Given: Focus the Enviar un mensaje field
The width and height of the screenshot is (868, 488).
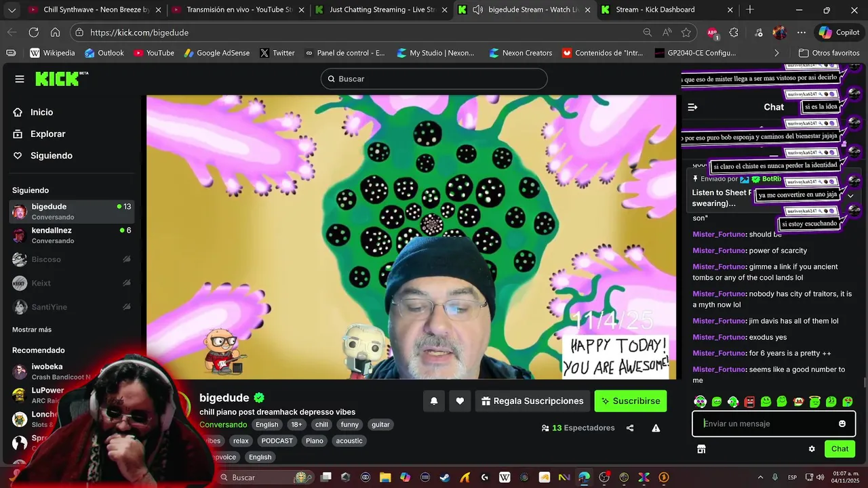Looking at the screenshot, I should coord(766,424).
